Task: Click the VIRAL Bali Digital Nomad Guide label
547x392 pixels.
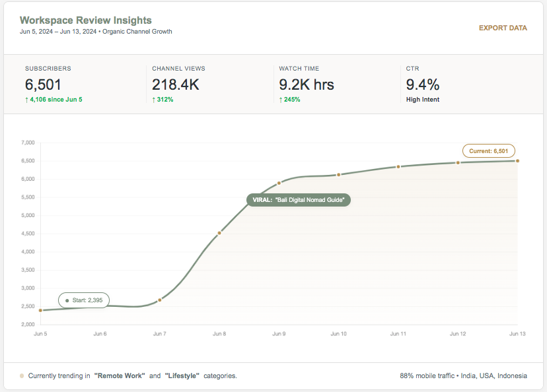Action: coord(298,200)
